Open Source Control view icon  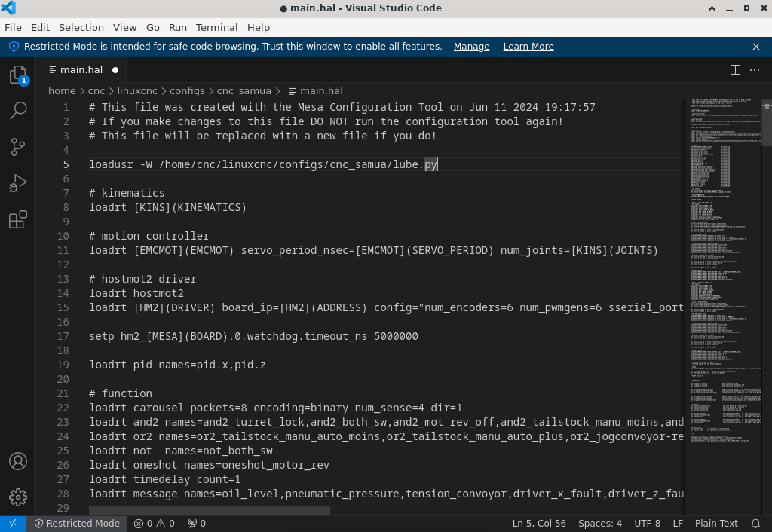pos(18,147)
